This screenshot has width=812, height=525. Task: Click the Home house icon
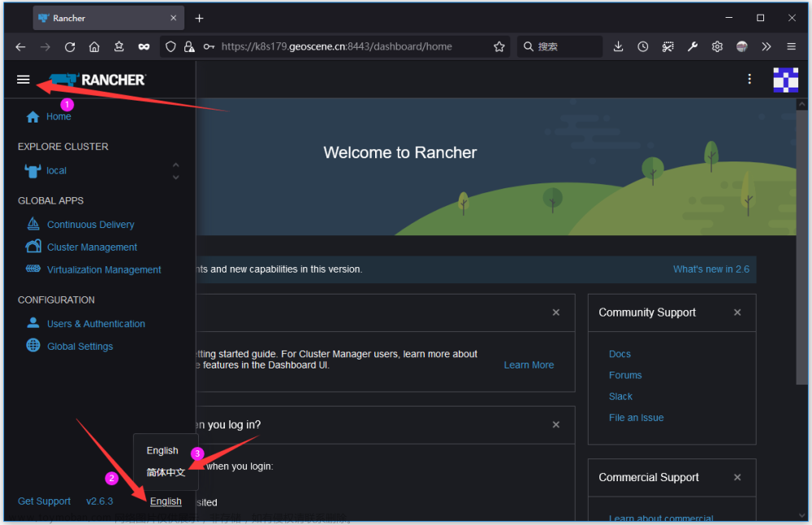32,117
